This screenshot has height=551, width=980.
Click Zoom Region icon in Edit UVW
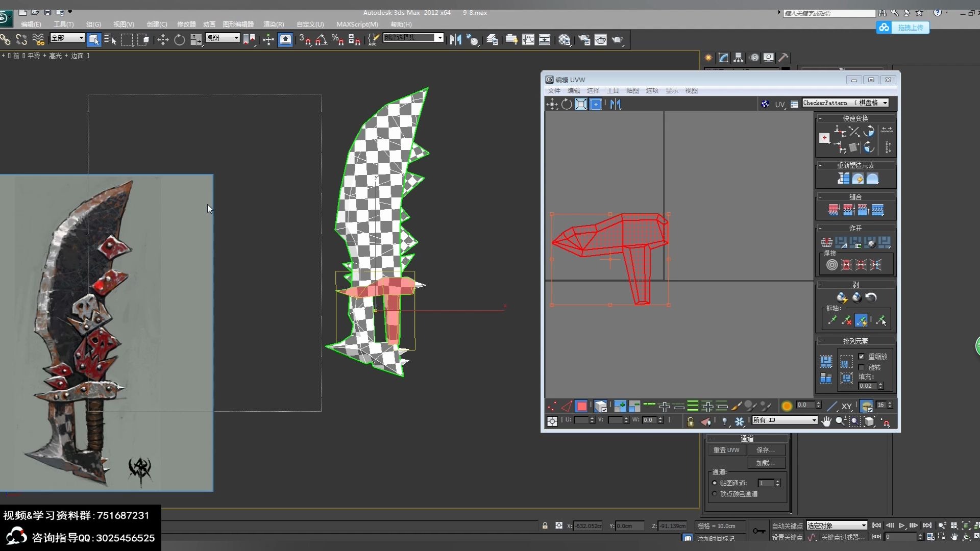pos(855,421)
